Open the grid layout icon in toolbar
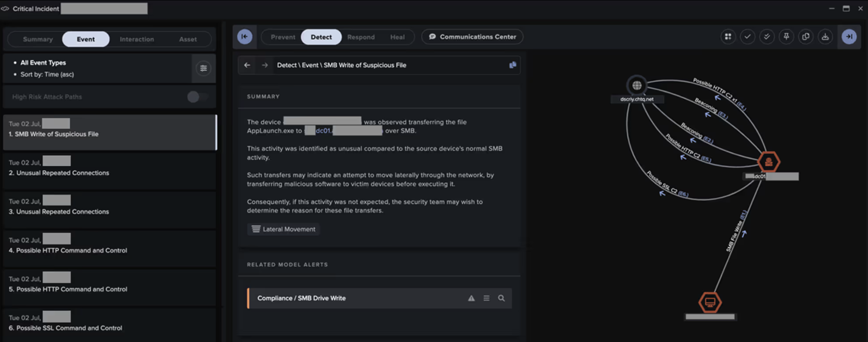The image size is (868, 342). click(728, 37)
